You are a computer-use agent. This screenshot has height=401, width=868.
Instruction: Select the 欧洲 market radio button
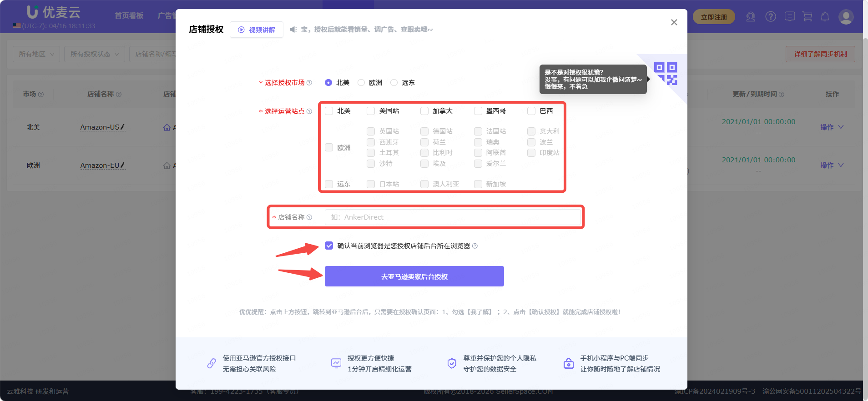point(361,83)
